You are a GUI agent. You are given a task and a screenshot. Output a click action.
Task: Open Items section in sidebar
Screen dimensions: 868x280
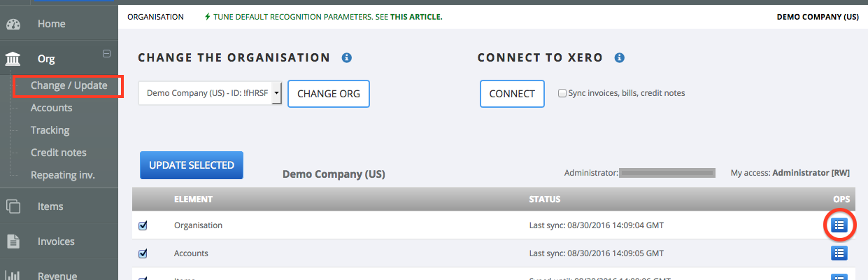point(50,206)
